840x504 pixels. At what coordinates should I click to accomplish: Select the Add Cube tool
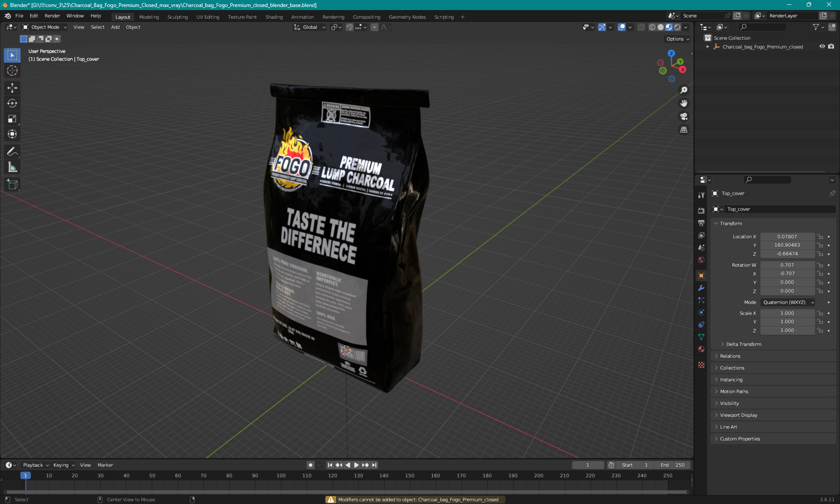click(12, 184)
